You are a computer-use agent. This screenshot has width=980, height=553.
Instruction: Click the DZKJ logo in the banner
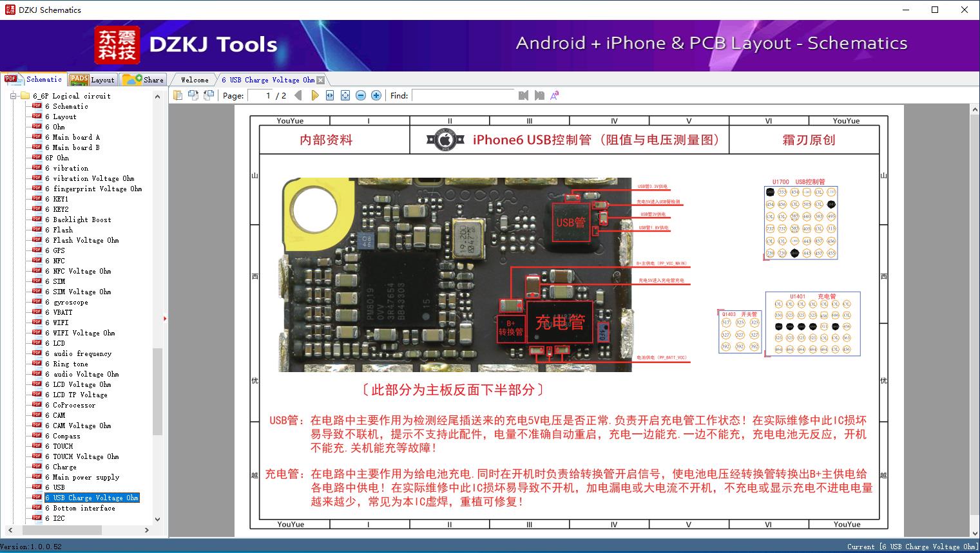(x=117, y=44)
